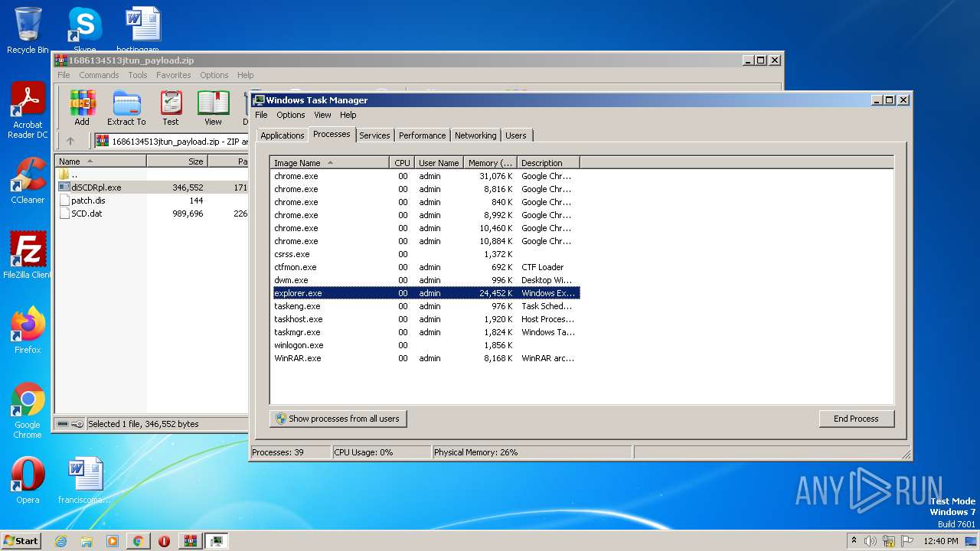Screen dimensions: 980x551
Task: Open Recycle Bin desktop icon
Action: pos(28,31)
